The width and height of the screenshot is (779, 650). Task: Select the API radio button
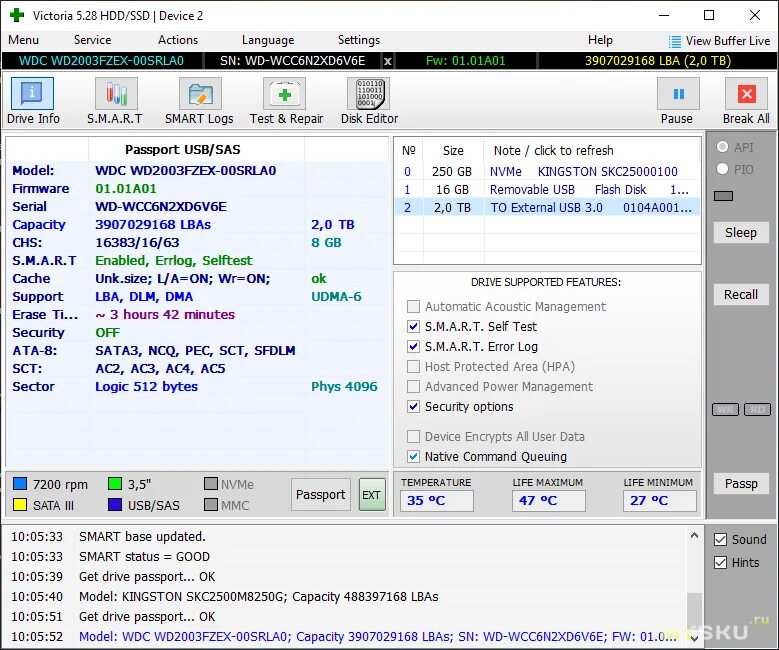pyautogui.click(x=722, y=147)
